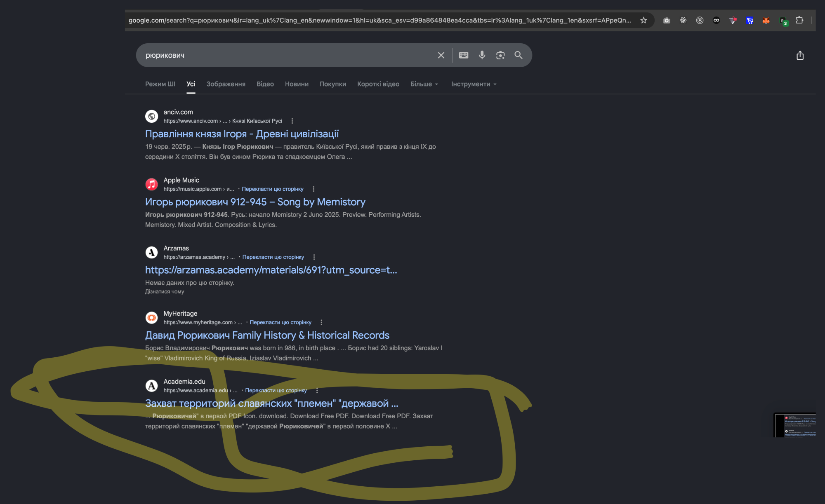Click the Academia.edu site name

(184, 382)
